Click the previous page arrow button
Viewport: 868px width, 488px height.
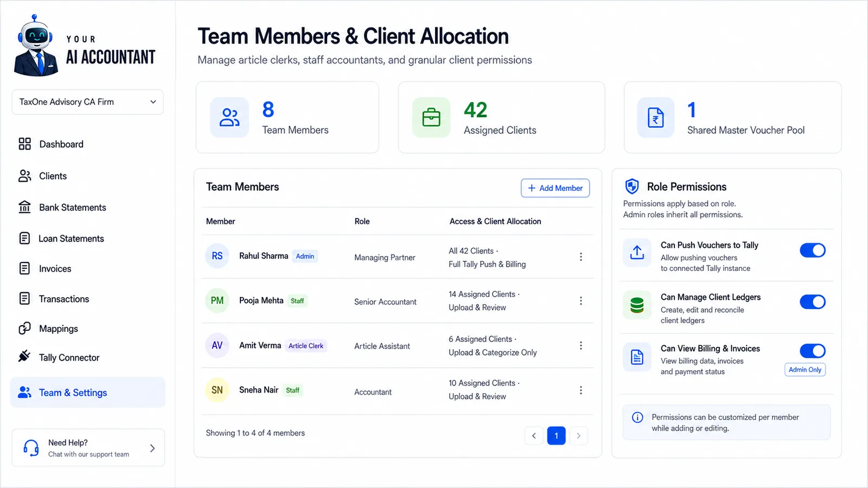click(534, 435)
